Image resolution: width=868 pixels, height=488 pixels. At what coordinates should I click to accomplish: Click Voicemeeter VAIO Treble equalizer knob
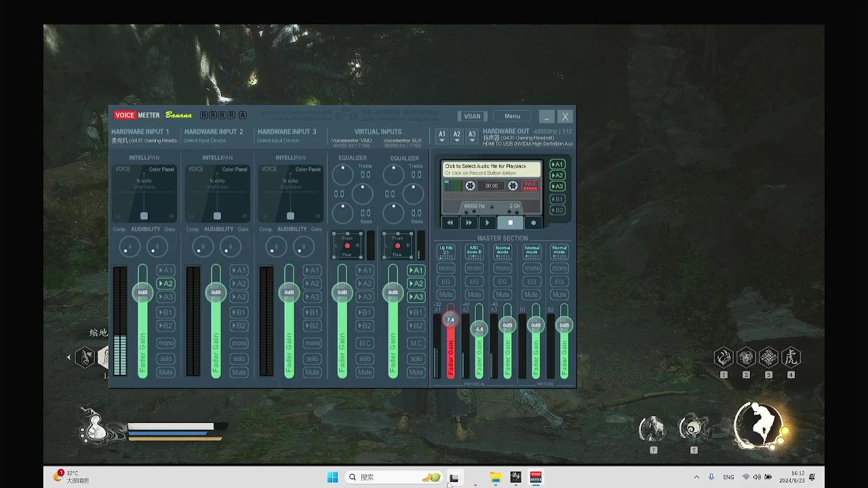[342, 175]
